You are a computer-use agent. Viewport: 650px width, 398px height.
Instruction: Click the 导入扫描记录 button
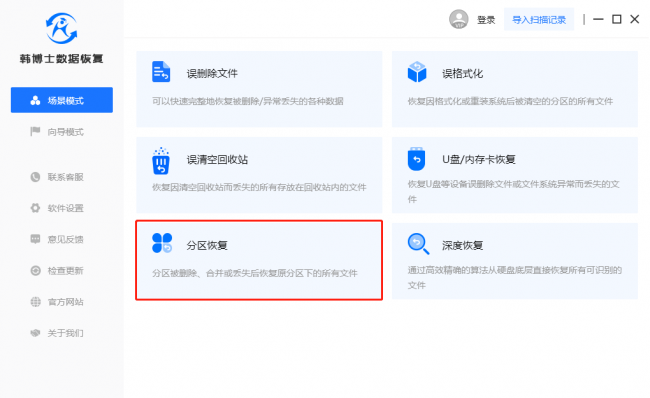tap(539, 19)
